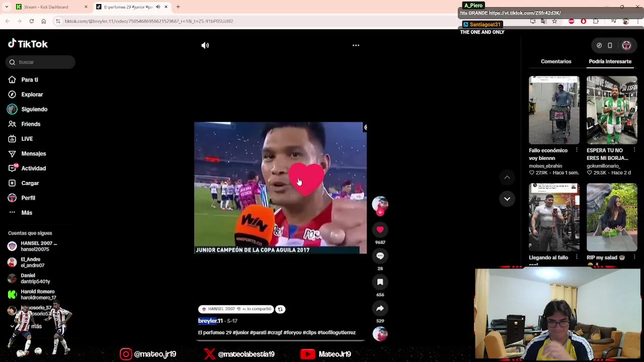This screenshot has width=644, height=362.
Task: Close the Kick Dashboard tab
Action: tap(86, 7)
